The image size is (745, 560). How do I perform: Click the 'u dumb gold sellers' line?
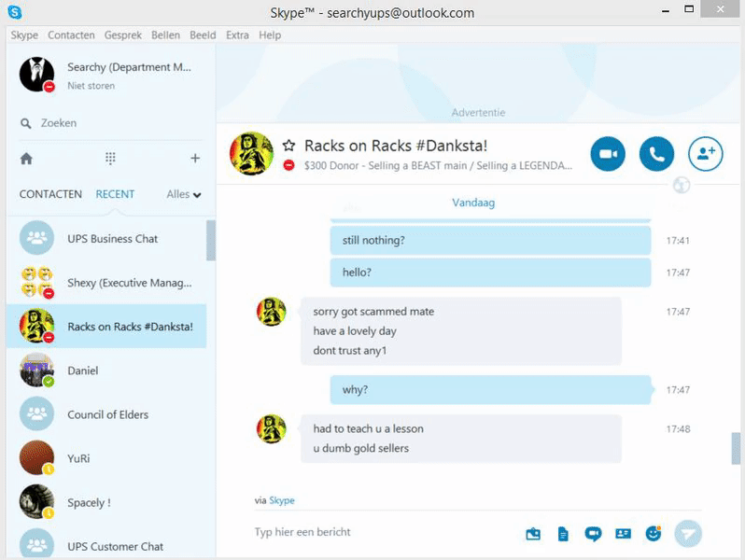point(360,448)
